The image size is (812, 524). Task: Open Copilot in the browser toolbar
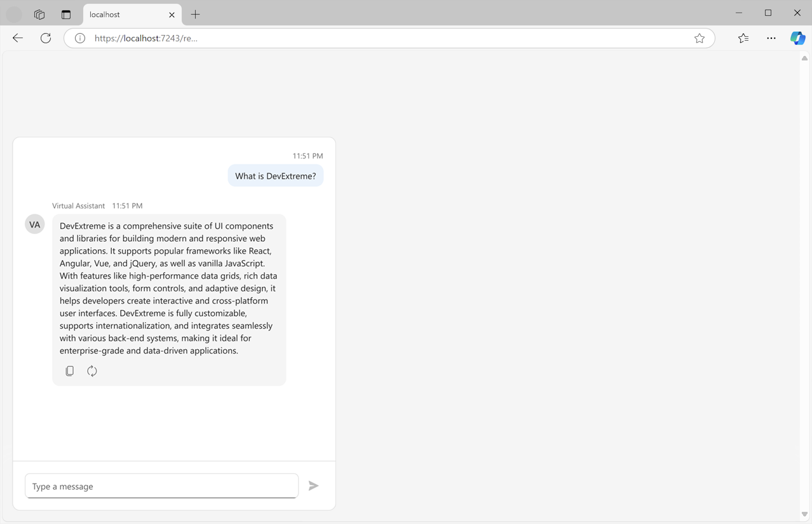click(x=797, y=38)
